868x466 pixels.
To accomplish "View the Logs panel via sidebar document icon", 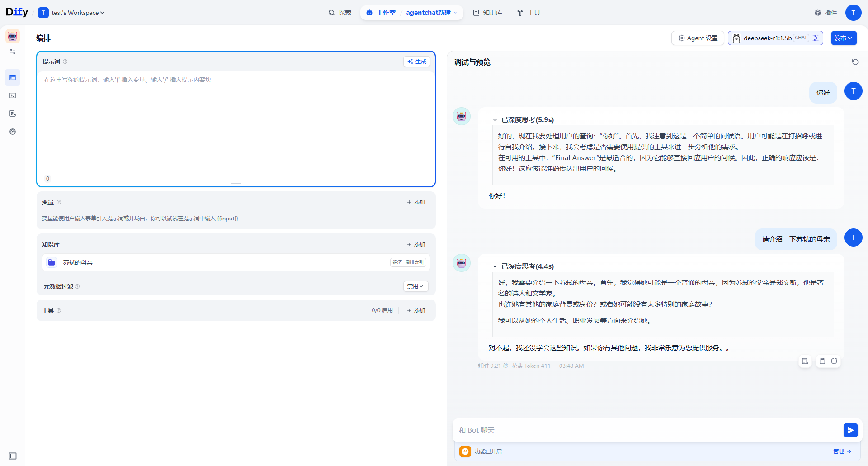I will (x=12, y=114).
